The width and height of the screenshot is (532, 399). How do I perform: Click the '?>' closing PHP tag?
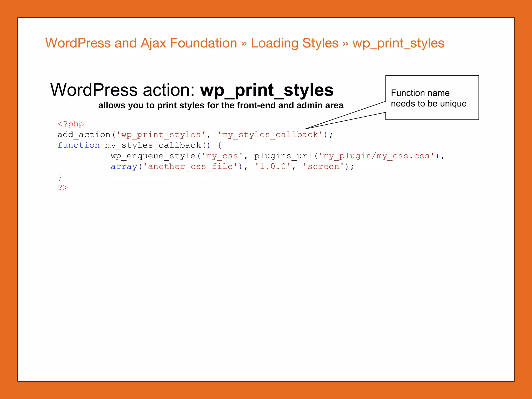[x=63, y=188]
